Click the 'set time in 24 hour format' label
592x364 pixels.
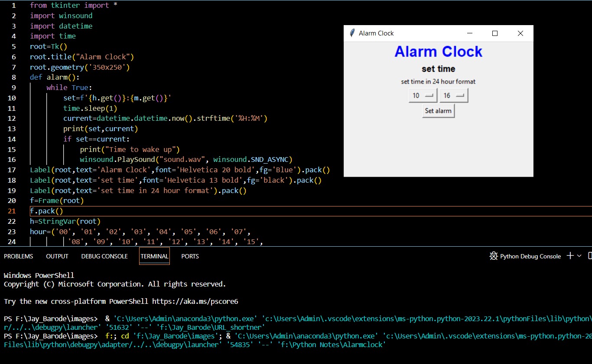438,81
